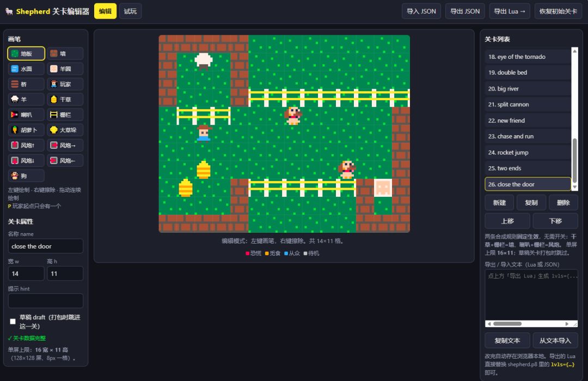This screenshot has height=381, width=588.
Task: Select the 羊 sheep brush
Action: 26,99
